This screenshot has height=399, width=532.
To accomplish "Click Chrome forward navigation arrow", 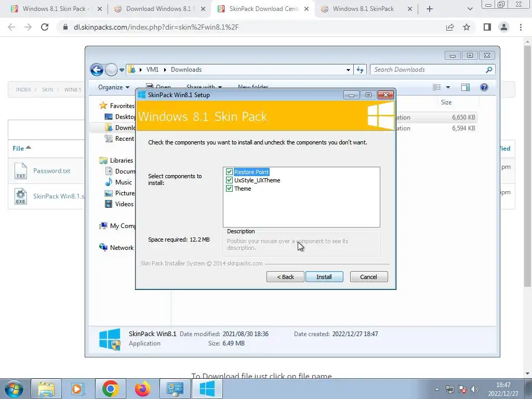I will (28, 27).
